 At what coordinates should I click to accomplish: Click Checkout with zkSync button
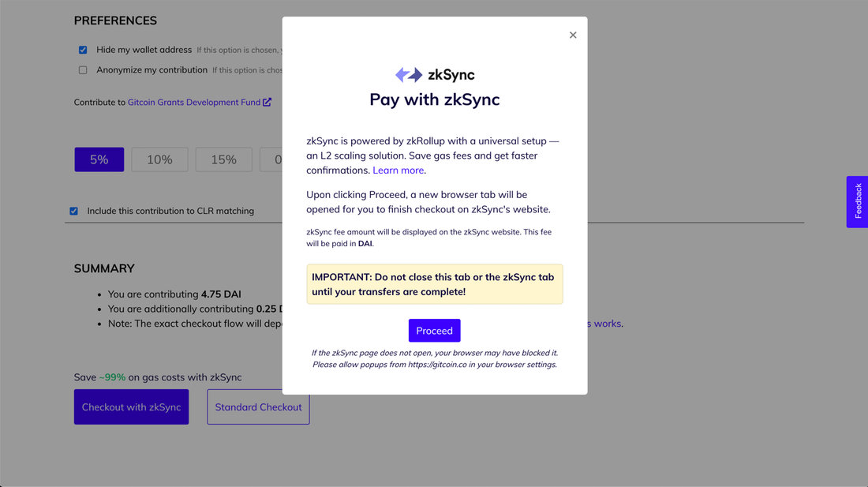[x=131, y=406]
